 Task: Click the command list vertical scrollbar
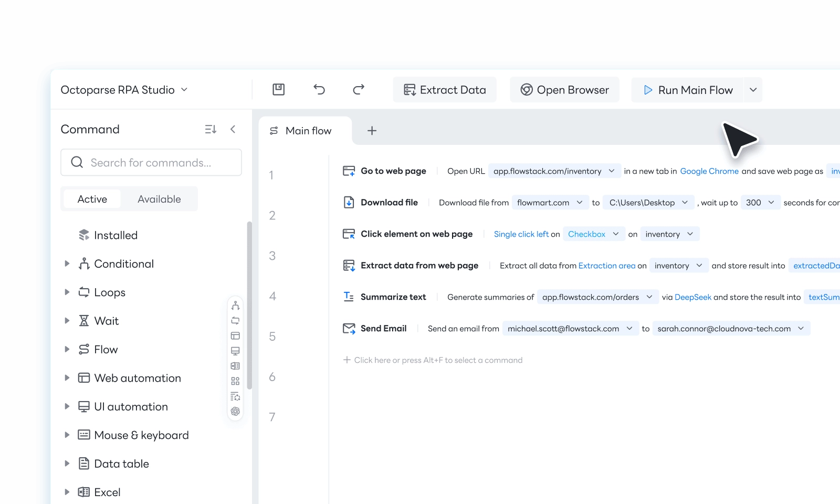[249, 304]
